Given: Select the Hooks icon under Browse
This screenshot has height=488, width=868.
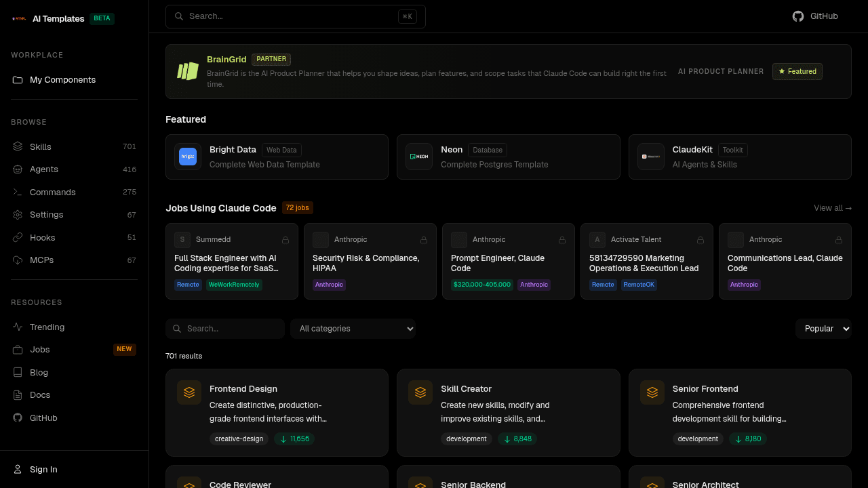Looking at the screenshot, I should click(x=17, y=237).
